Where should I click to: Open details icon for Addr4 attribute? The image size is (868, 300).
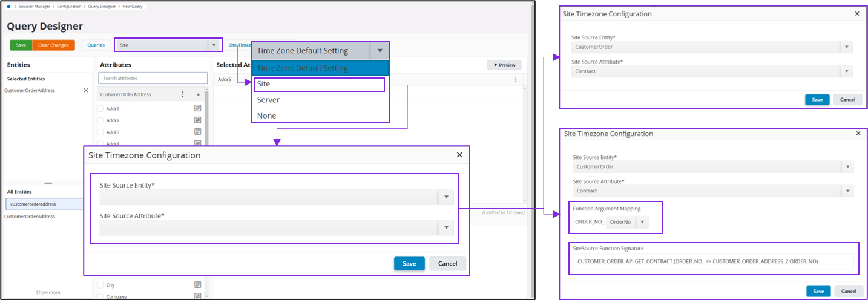pos(197,143)
